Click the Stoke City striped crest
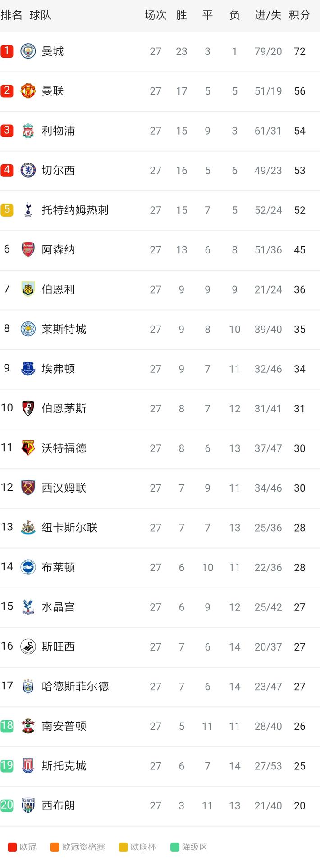This screenshot has height=868, width=320. pyautogui.click(x=28, y=765)
